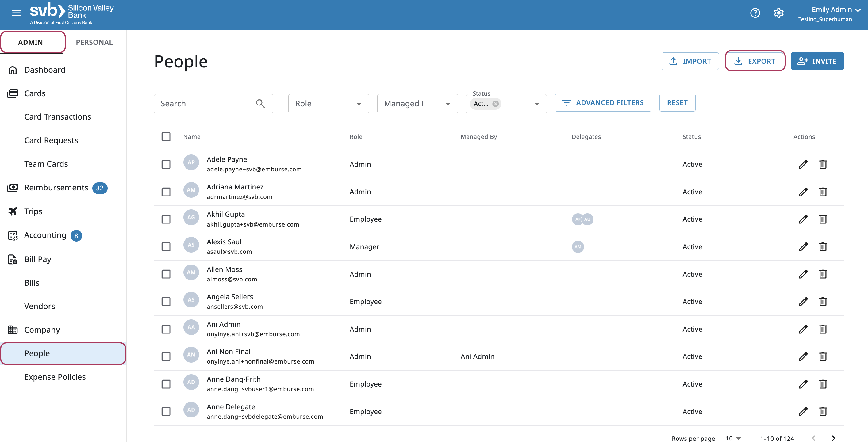Open the Managed By filter dropdown
Screen dimensions: 868x442
pyautogui.click(x=417, y=104)
